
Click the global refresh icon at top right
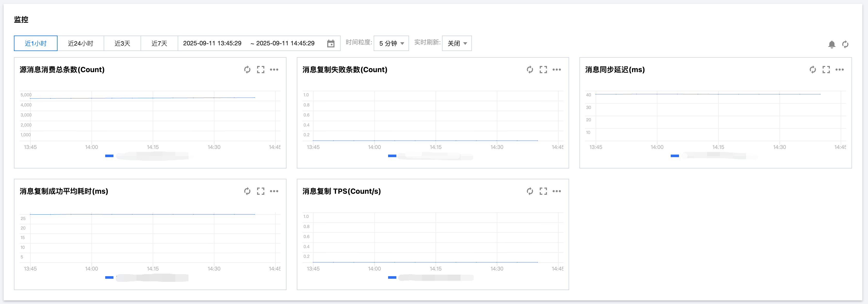(845, 44)
